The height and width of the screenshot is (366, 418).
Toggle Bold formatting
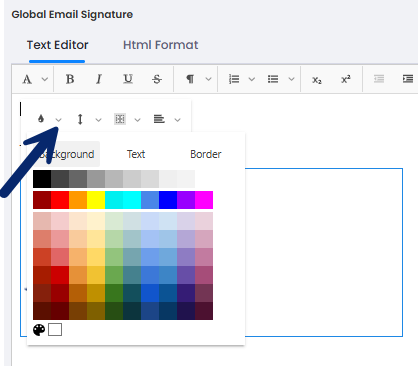(x=70, y=79)
